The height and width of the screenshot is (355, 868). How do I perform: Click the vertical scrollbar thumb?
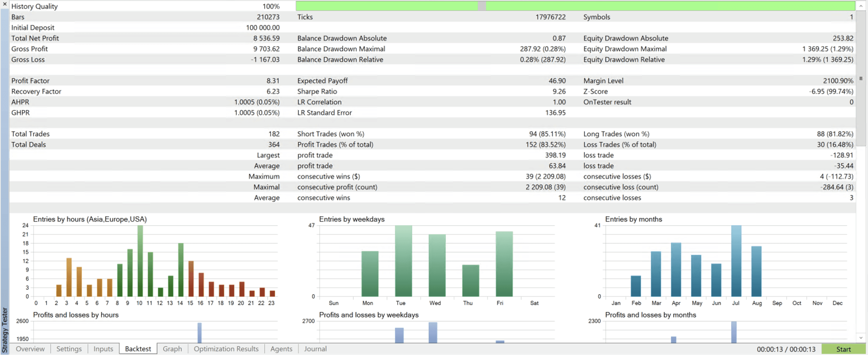(861, 78)
